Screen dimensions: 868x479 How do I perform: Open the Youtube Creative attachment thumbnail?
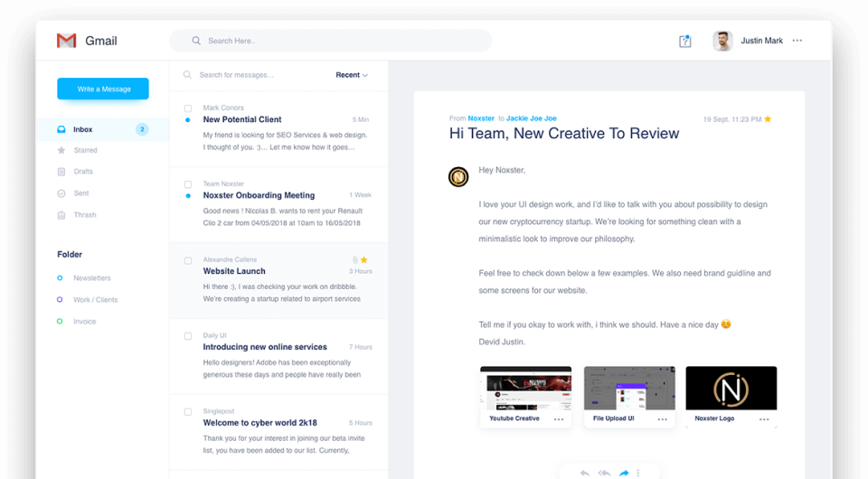525,388
